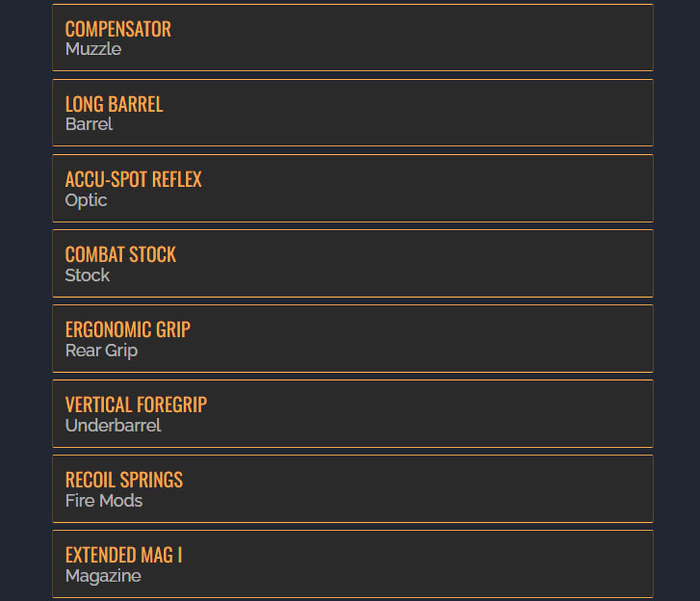
Task: Click empty area of the Combat Stock card
Action: tap(405, 264)
